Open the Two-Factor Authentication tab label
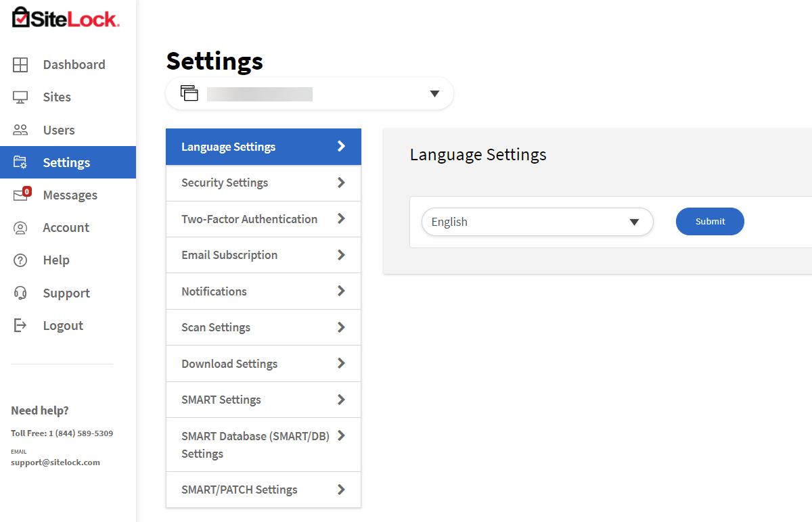Image resolution: width=812 pixels, height=522 pixels. [249, 219]
